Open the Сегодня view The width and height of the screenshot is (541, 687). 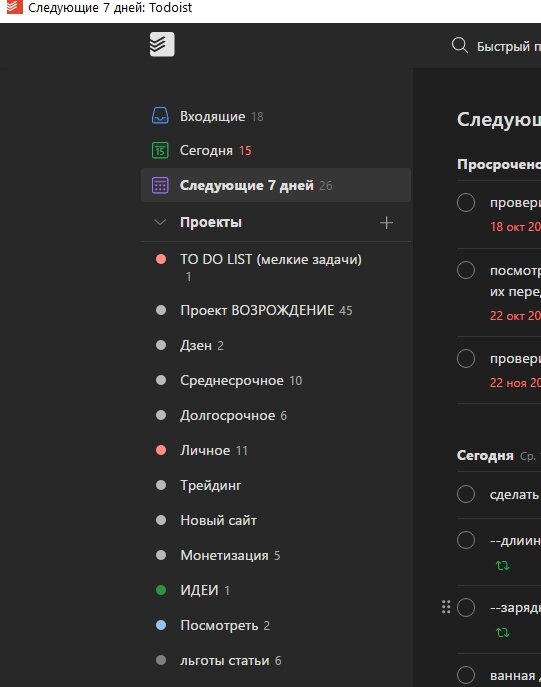[276, 150]
